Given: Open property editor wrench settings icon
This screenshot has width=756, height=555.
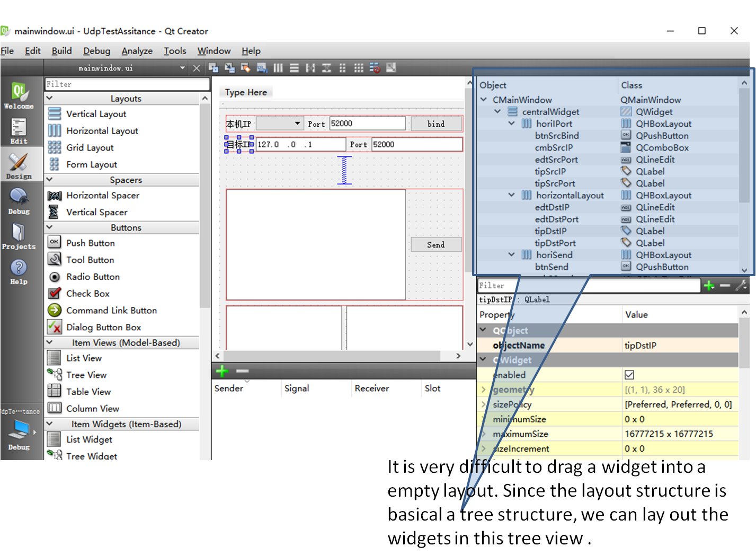Looking at the screenshot, I should (741, 286).
